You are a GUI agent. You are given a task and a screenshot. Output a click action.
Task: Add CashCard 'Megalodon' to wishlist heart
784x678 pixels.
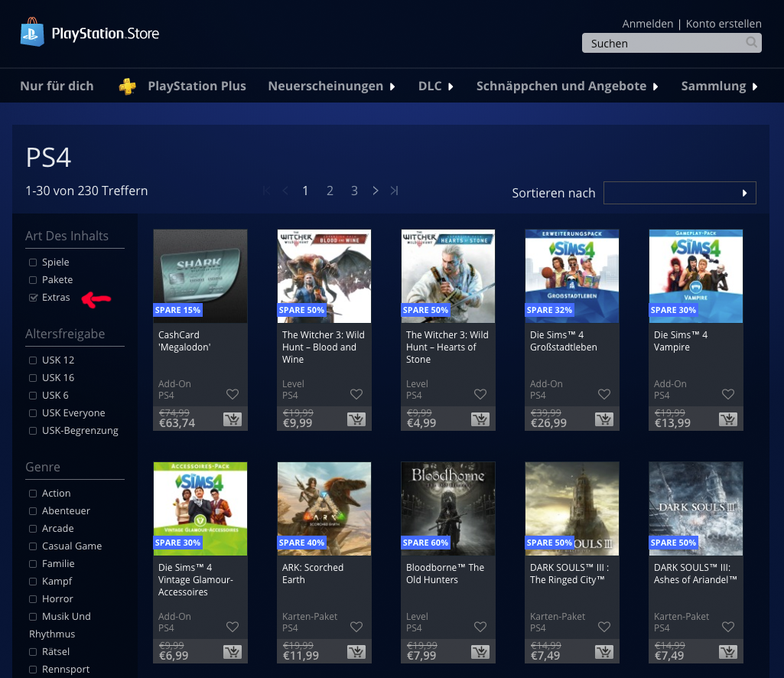pos(233,394)
